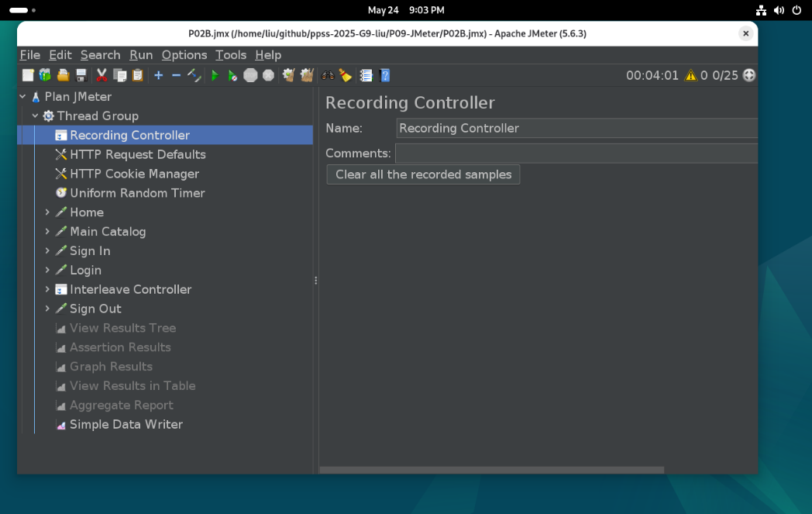Expand the Sign In node
Image resolution: width=812 pixels, height=514 pixels.
pos(47,250)
